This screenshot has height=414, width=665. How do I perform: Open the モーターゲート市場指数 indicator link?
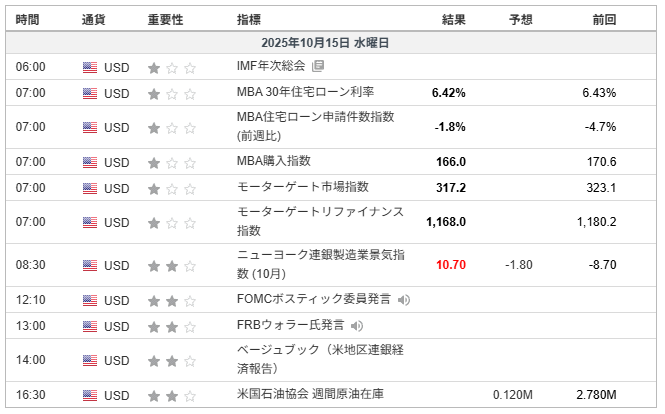(303, 187)
